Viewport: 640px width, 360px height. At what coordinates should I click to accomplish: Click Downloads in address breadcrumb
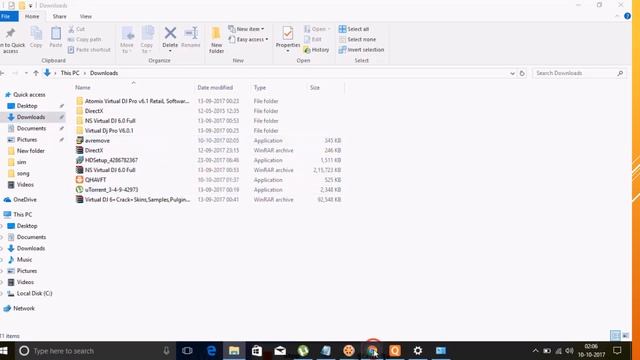click(104, 73)
